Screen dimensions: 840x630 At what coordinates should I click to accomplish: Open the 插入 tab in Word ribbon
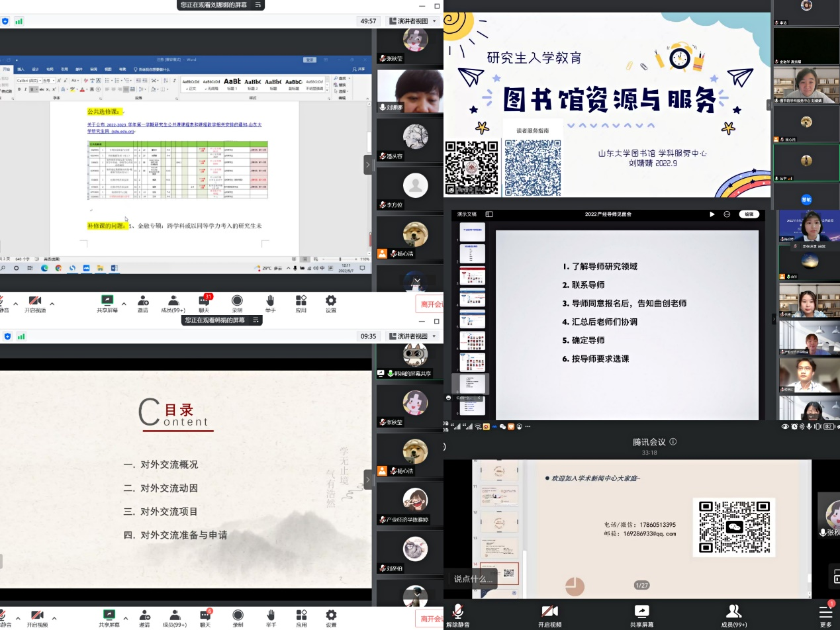coord(21,69)
